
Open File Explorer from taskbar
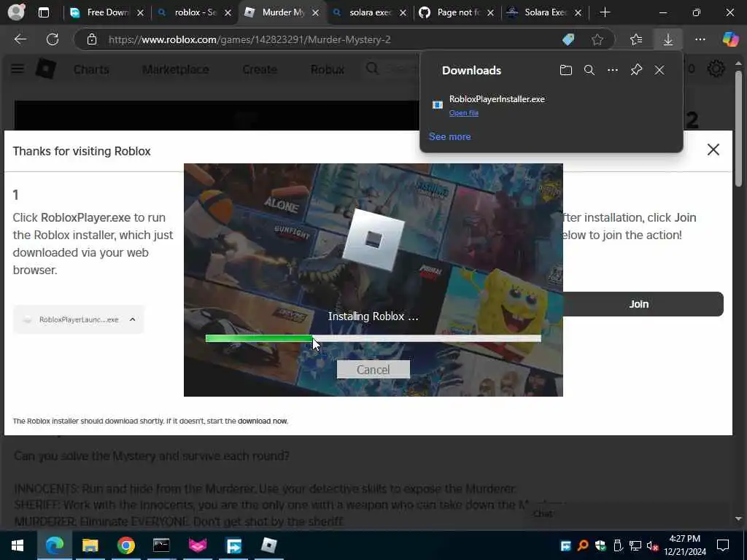tap(90, 545)
